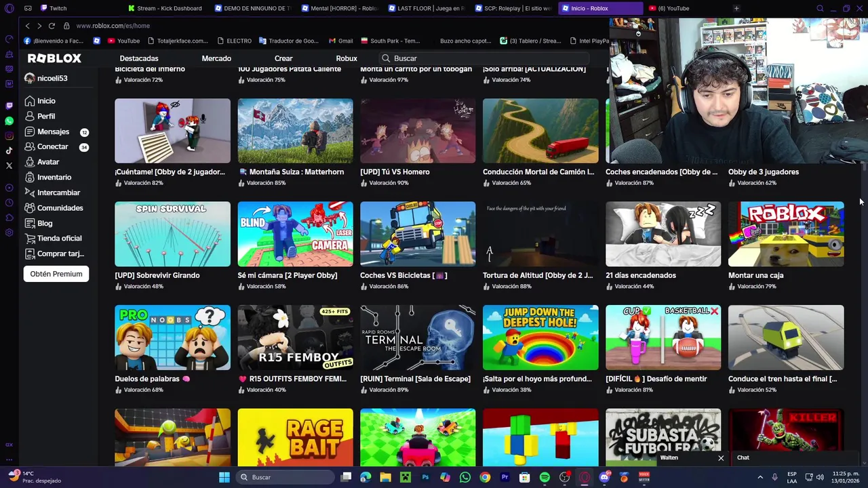Screen dimensions: 868x488
Task: Go forward in the browser
Action: click(39, 26)
